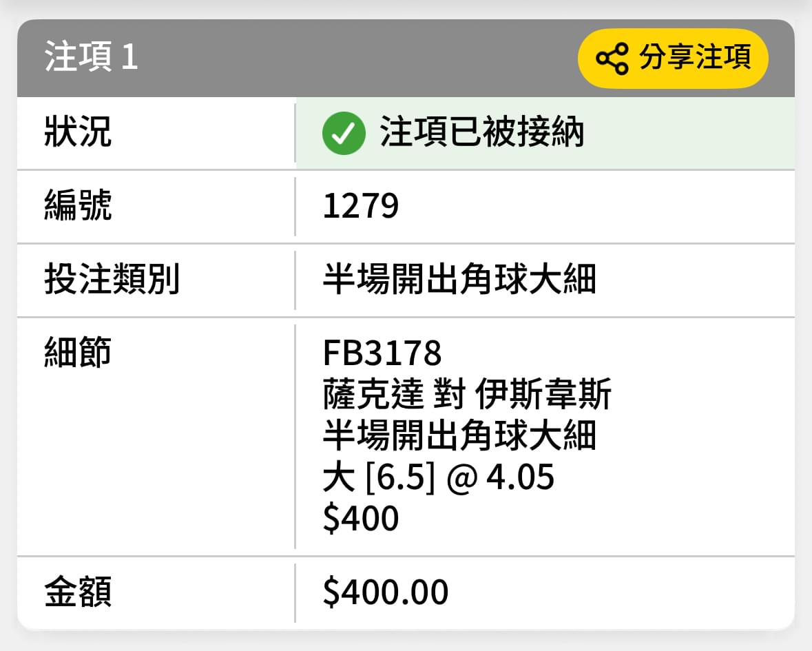Click the 金額 row label
The height and width of the screenshot is (651, 812).
pyautogui.click(x=78, y=592)
